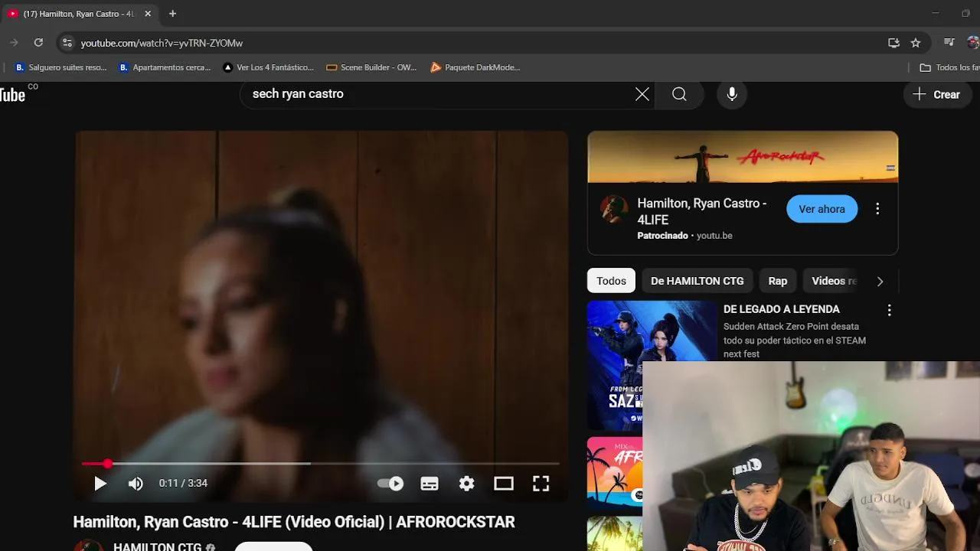This screenshot has height=551, width=980.
Task: Play the video with the play button
Action: [x=100, y=484]
